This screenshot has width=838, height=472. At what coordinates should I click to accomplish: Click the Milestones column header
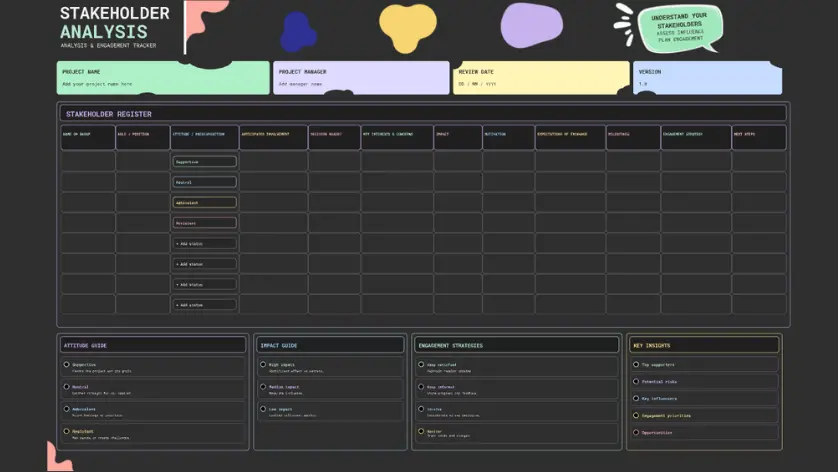click(x=633, y=137)
